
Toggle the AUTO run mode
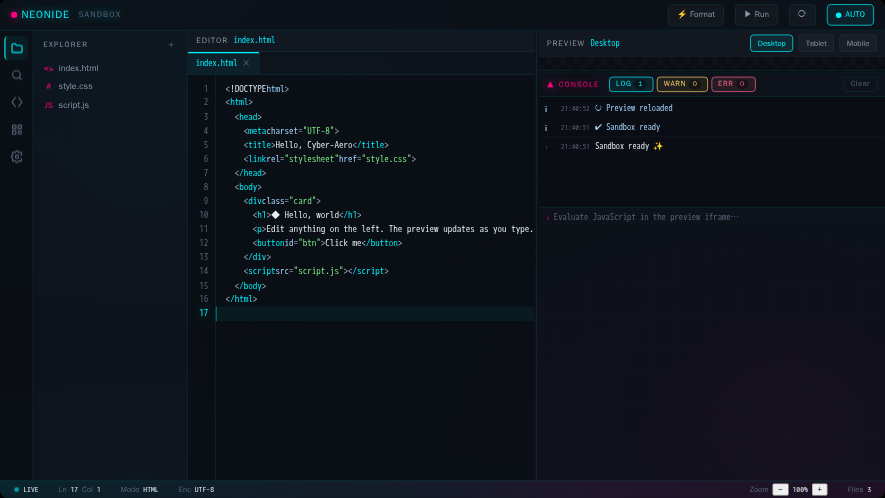tap(850, 15)
